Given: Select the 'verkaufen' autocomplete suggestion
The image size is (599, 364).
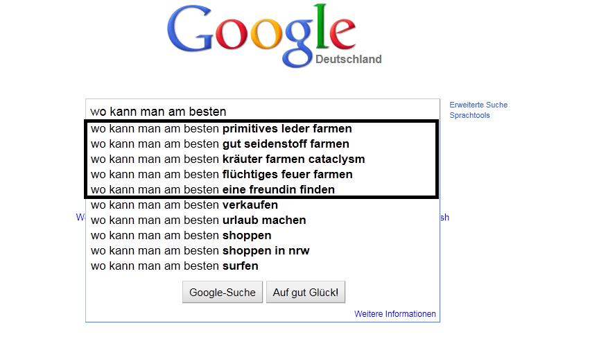Looking at the screenshot, I should click(184, 205).
